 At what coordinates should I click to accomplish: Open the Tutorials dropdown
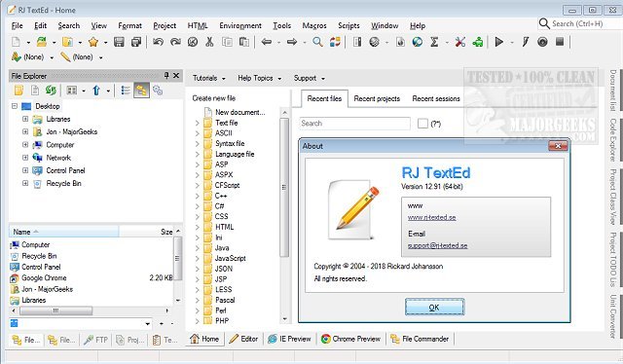pyautogui.click(x=209, y=78)
